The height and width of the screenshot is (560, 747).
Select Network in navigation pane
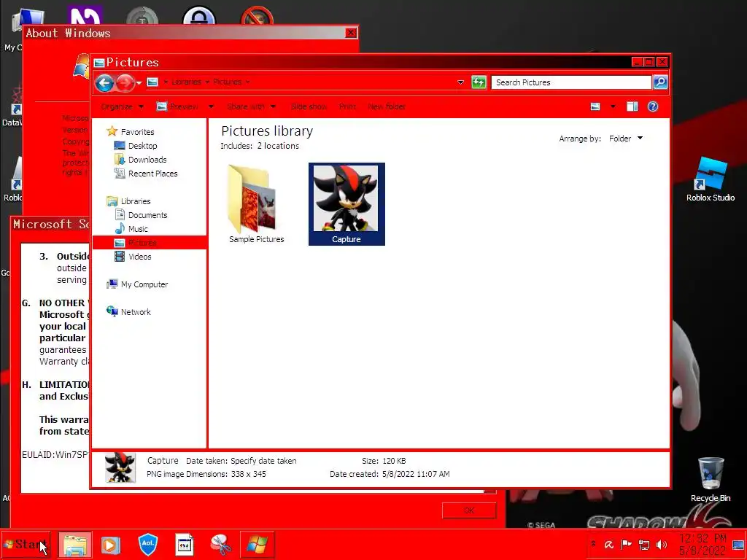[x=135, y=312]
